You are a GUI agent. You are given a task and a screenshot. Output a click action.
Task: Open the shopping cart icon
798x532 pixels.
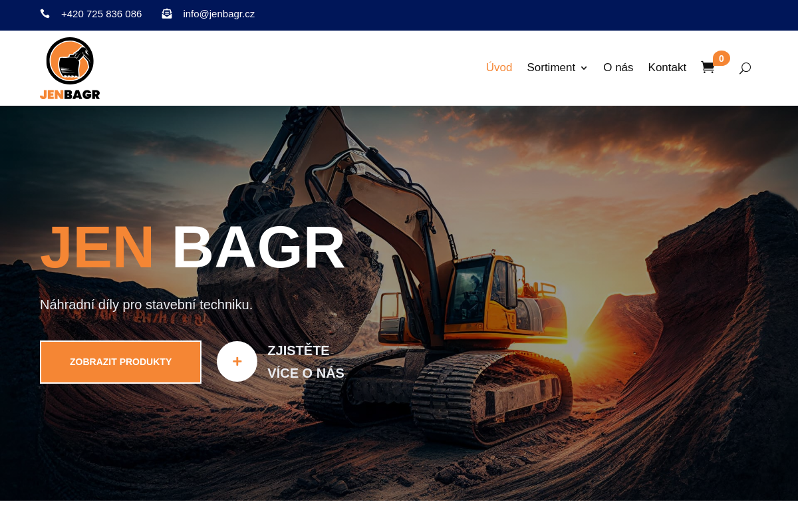coord(708,68)
